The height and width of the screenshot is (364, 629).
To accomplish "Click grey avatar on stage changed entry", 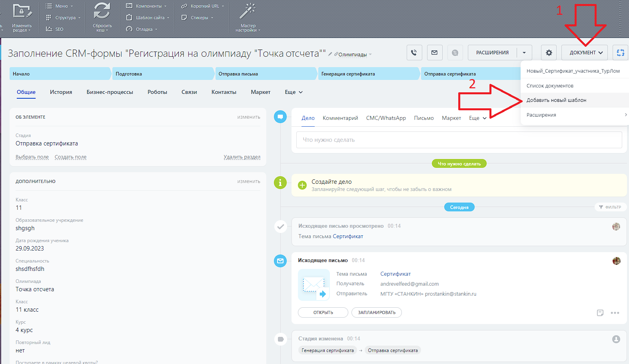I will 616,339.
